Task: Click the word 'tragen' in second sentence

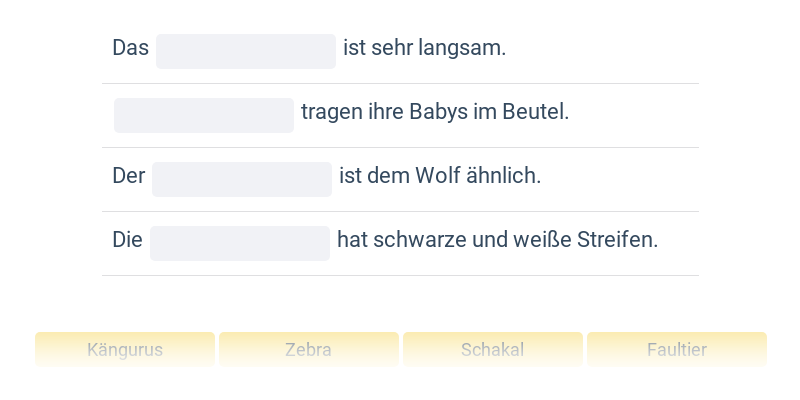Action: (x=329, y=112)
